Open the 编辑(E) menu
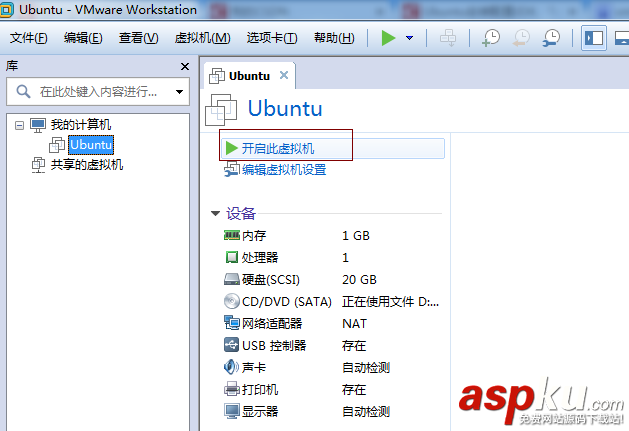 point(83,38)
